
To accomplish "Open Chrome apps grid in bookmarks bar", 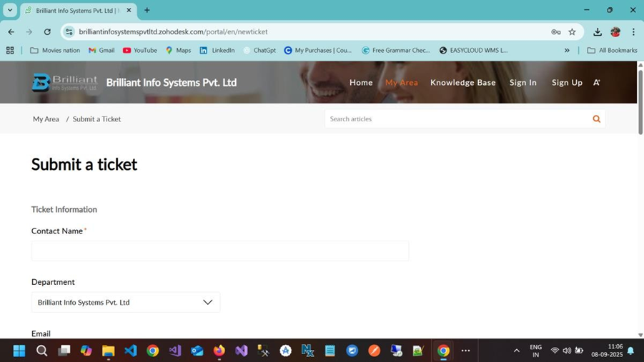I will click(x=10, y=51).
